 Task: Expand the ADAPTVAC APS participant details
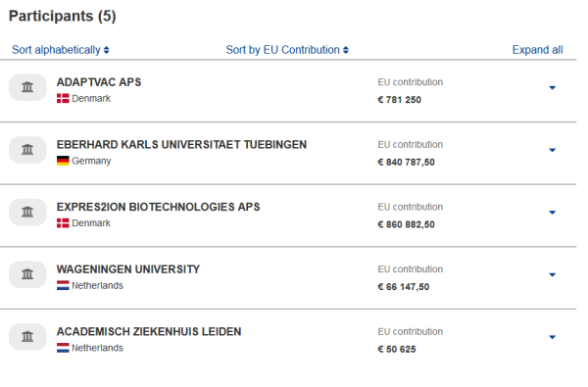tap(552, 88)
